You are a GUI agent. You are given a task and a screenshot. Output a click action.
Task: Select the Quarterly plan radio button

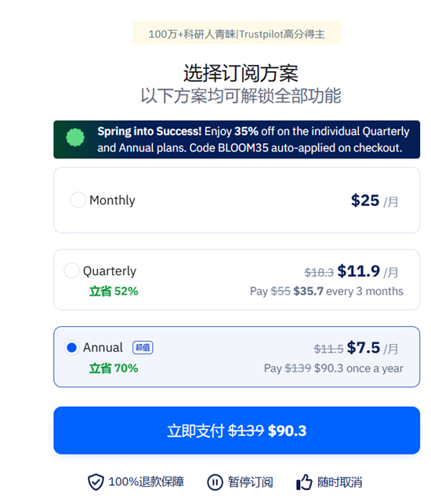tap(71, 270)
